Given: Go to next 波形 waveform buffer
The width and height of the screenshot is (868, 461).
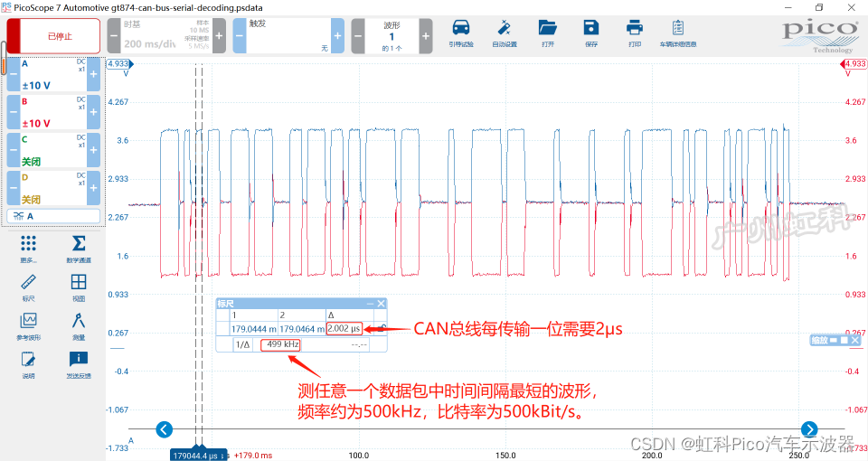Looking at the screenshot, I should [x=426, y=36].
